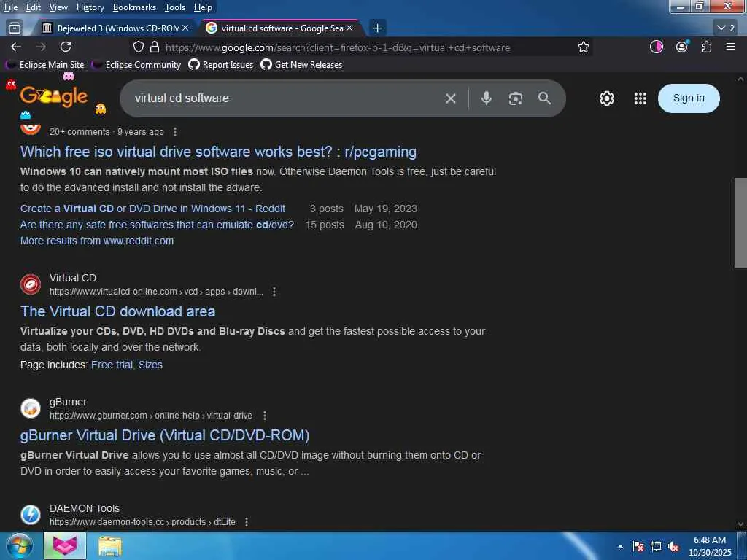The image size is (747, 560).
Task: Open the tracking protection shield icon
Action: [138, 47]
